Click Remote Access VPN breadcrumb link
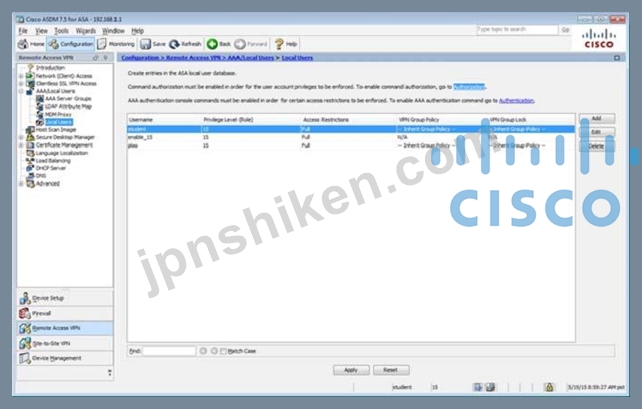 click(x=194, y=58)
